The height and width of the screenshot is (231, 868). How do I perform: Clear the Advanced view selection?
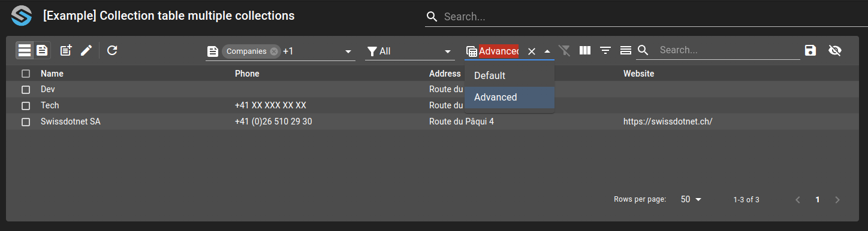532,51
